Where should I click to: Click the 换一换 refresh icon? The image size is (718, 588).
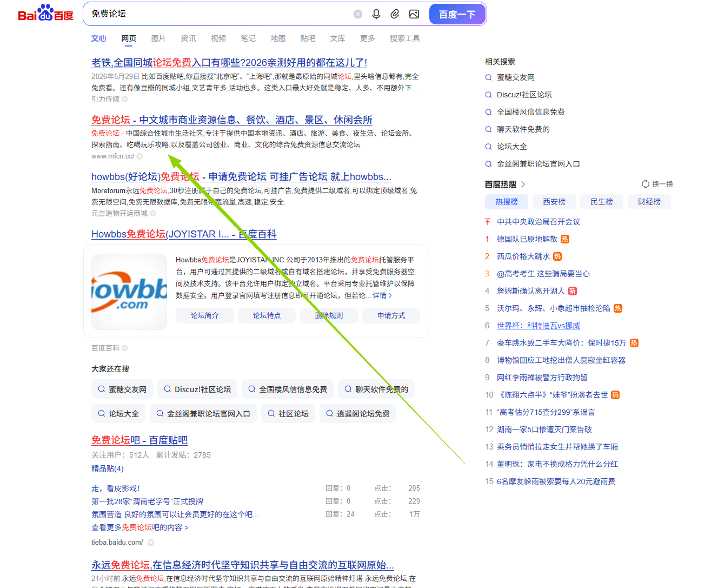click(646, 184)
